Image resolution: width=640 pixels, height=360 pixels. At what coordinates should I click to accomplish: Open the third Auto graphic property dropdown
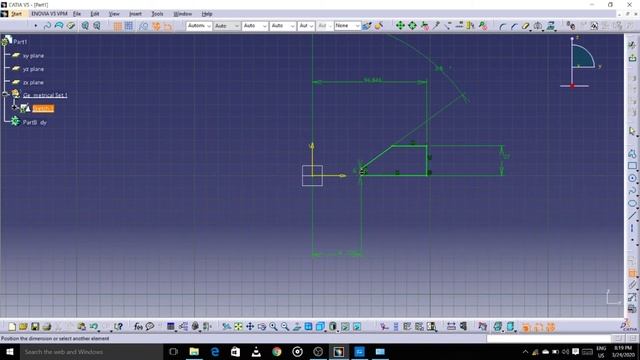pos(255,26)
